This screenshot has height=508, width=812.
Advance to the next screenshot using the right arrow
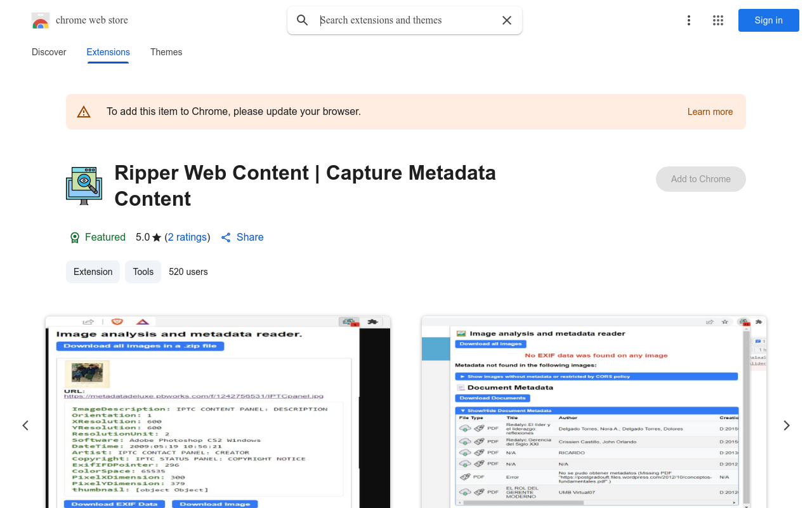click(787, 425)
